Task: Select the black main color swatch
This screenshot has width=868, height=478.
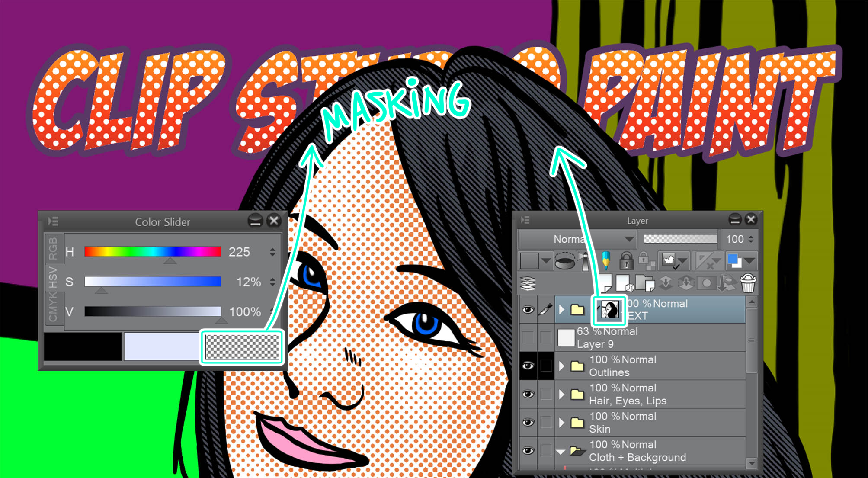Action: pyautogui.click(x=83, y=346)
